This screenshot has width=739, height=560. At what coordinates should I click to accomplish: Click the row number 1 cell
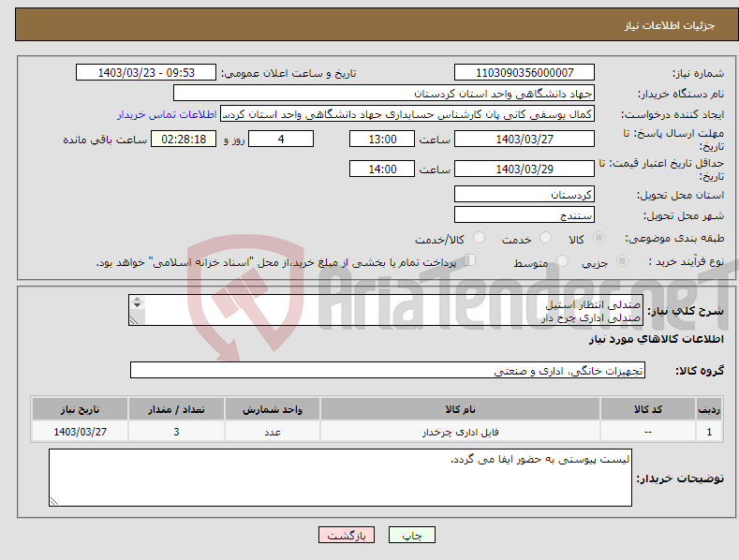coord(709,432)
